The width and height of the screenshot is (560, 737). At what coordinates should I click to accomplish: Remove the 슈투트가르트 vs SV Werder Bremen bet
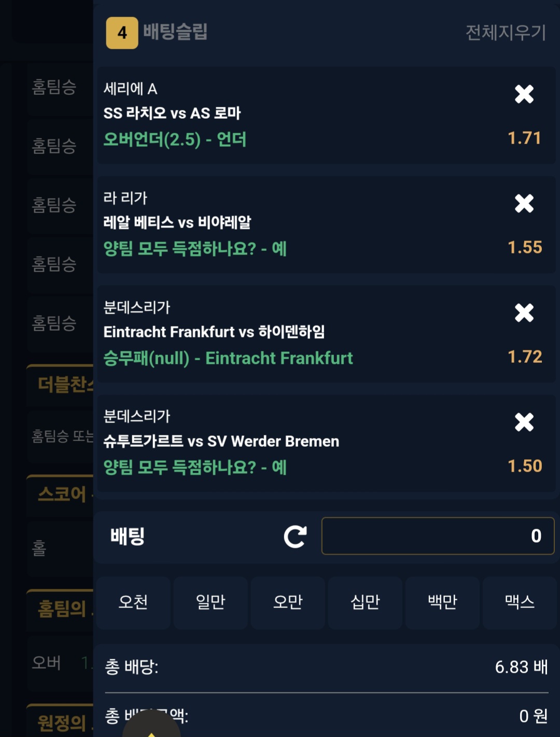[x=524, y=422]
